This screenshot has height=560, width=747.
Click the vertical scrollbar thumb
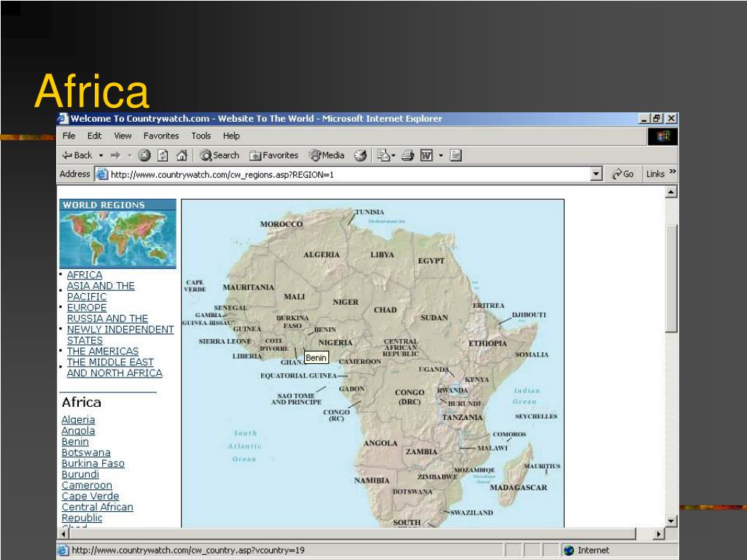pos(671,279)
